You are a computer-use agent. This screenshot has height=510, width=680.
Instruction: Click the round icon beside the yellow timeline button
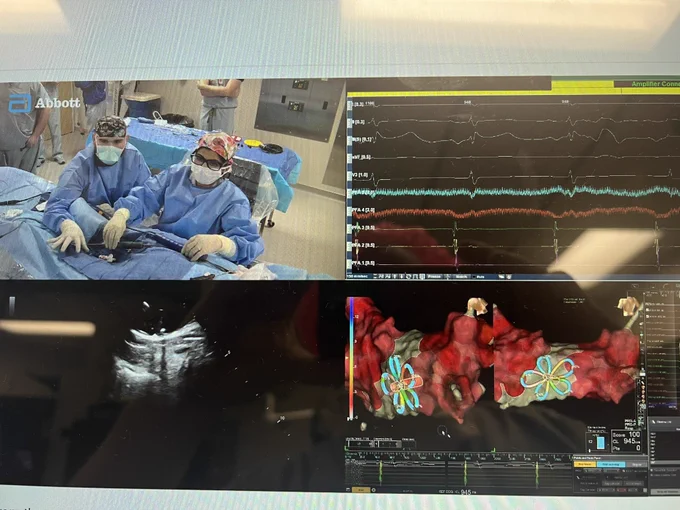[x=373, y=490]
